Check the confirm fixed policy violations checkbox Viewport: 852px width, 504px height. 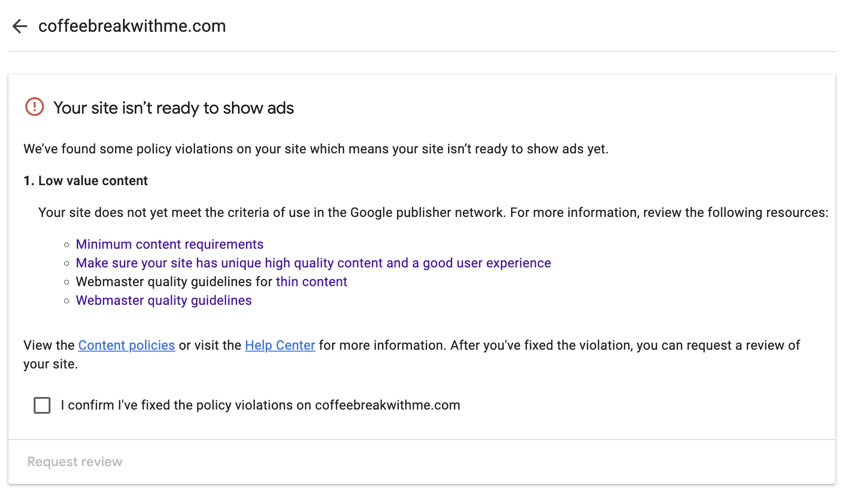click(42, 405)
